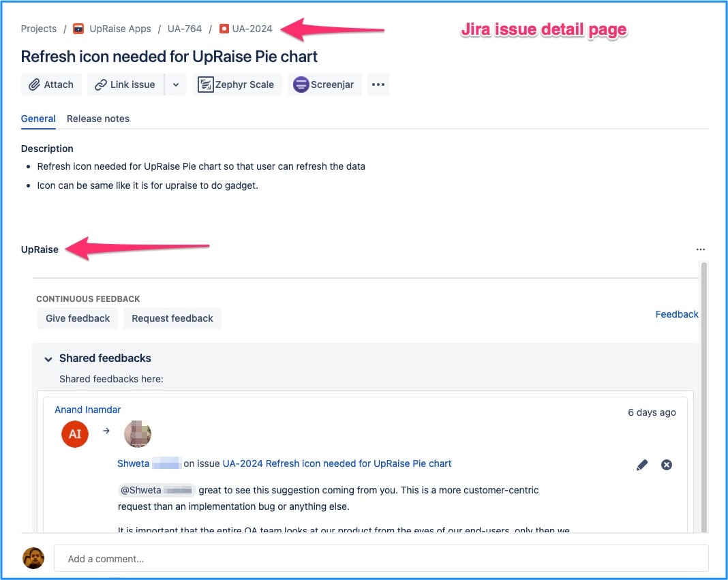
Task: Switch to the Release notes tab
Action: pos(98,119)
